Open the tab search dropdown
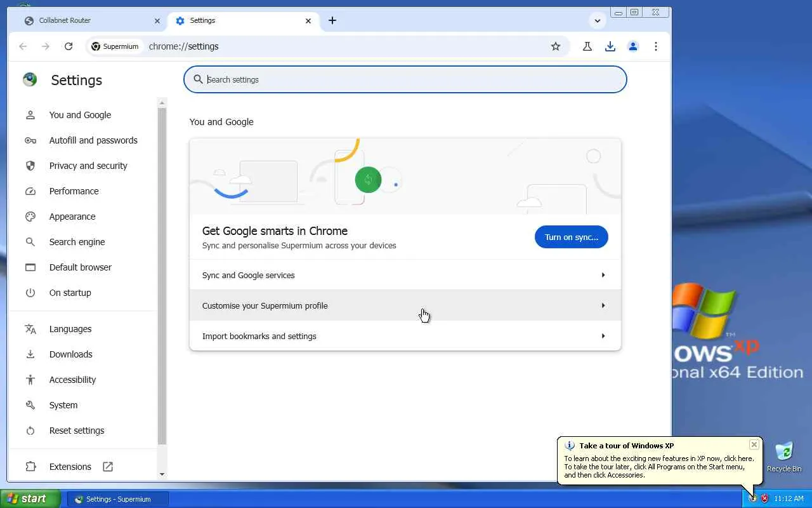This screenshot has width=812, height=508. pyautogui.click(x=598, y=20)
